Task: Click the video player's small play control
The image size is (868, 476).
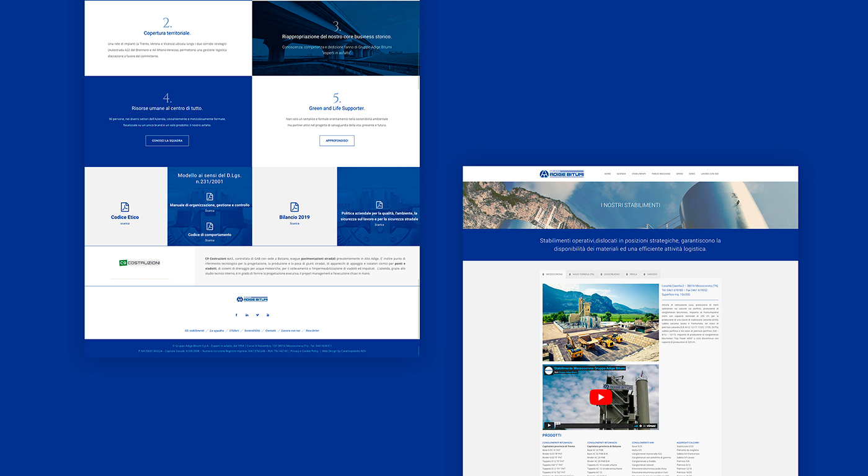Action: point(548,426)
